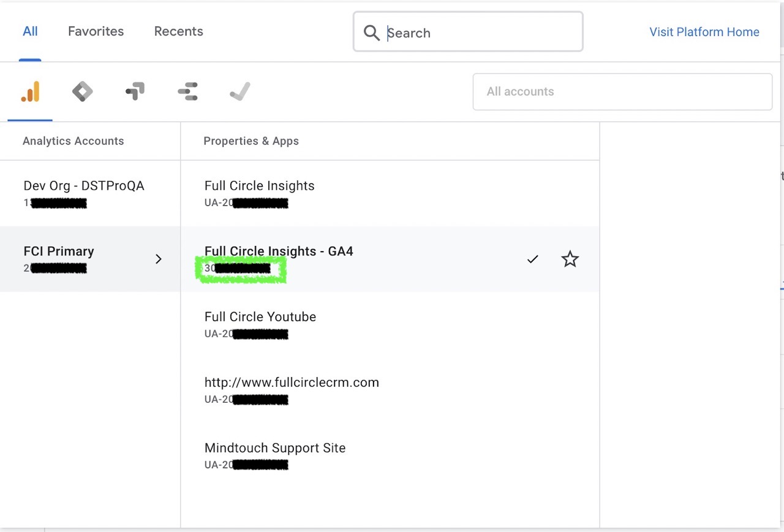The image size is (784, 532).
Task: Open the All tab
Action: [x=30, y=31]
